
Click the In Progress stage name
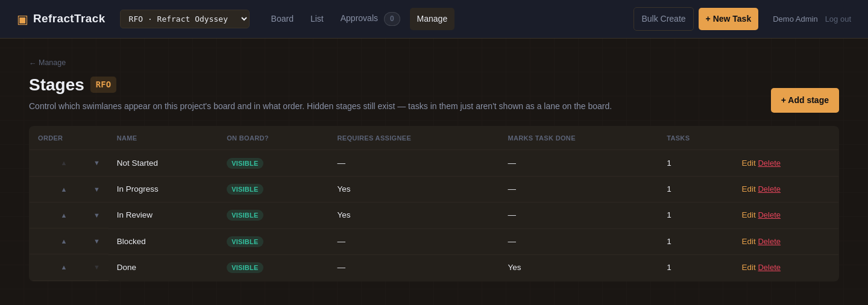[137, 189]
